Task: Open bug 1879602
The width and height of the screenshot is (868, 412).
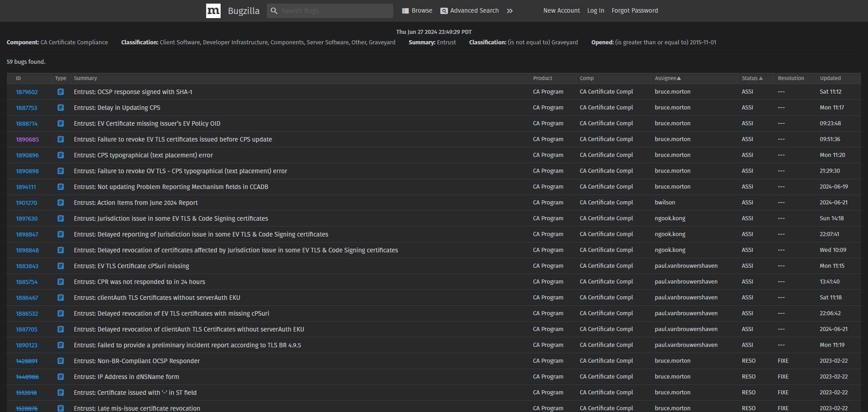Action: (27, 92)
